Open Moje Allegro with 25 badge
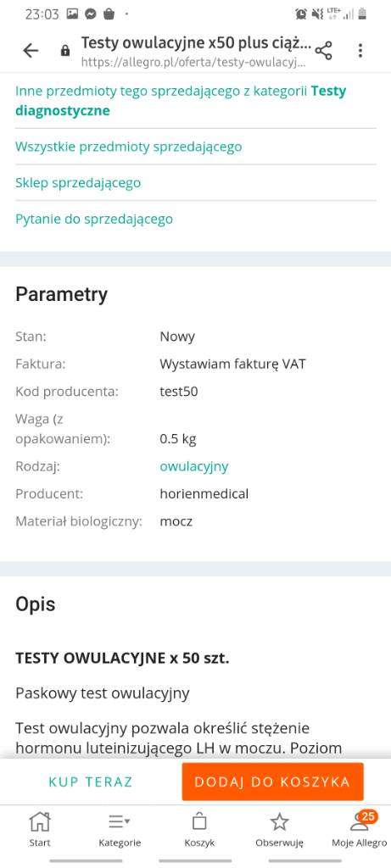 (x=360, y=829)
